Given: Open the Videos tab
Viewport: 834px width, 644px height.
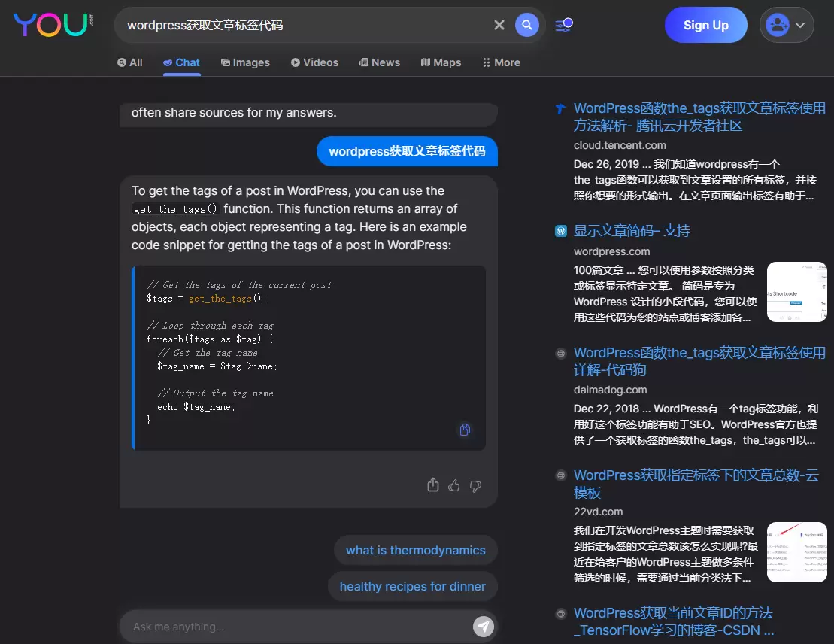Looking at the screenshot, I should click(x=314, y=62).
